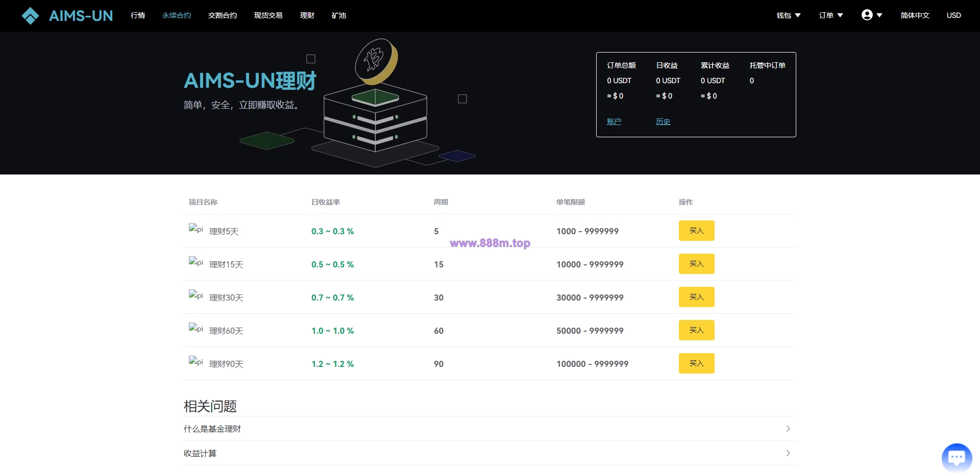Click the 理财30天 product name

click(226, 297)
